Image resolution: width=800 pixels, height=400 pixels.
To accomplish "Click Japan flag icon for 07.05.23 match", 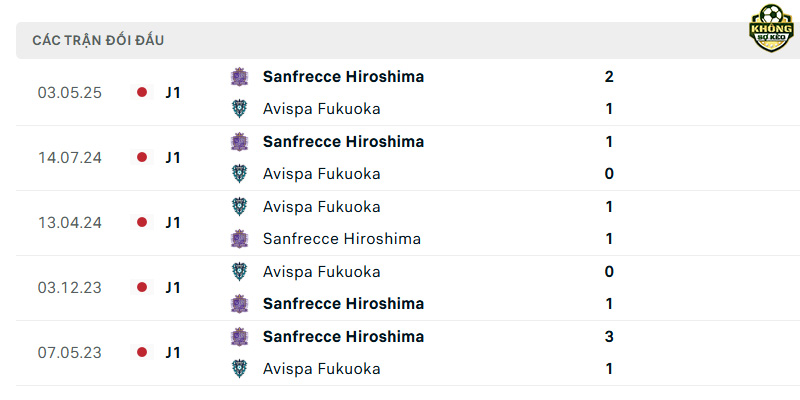I will [x=142, y=352].
